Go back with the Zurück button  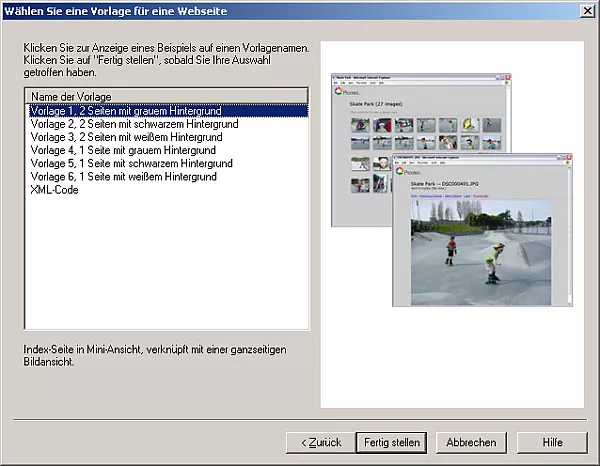pos(317,442)
